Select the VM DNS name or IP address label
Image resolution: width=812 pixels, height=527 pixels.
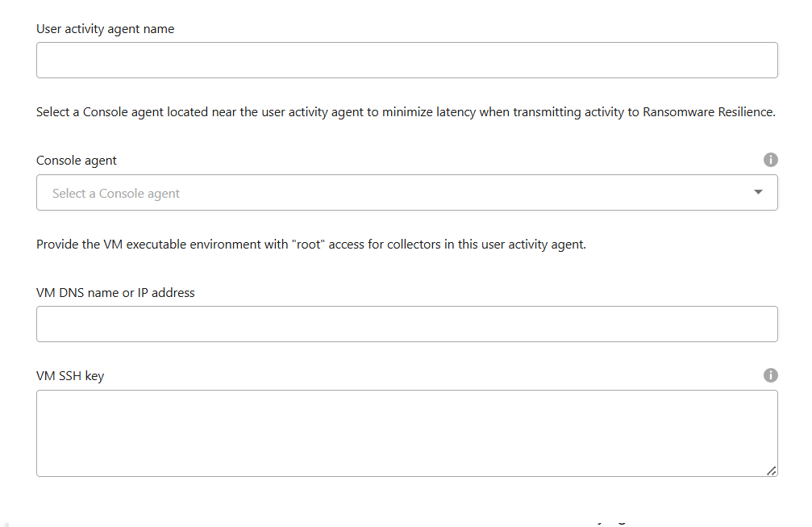click(115, 293)
